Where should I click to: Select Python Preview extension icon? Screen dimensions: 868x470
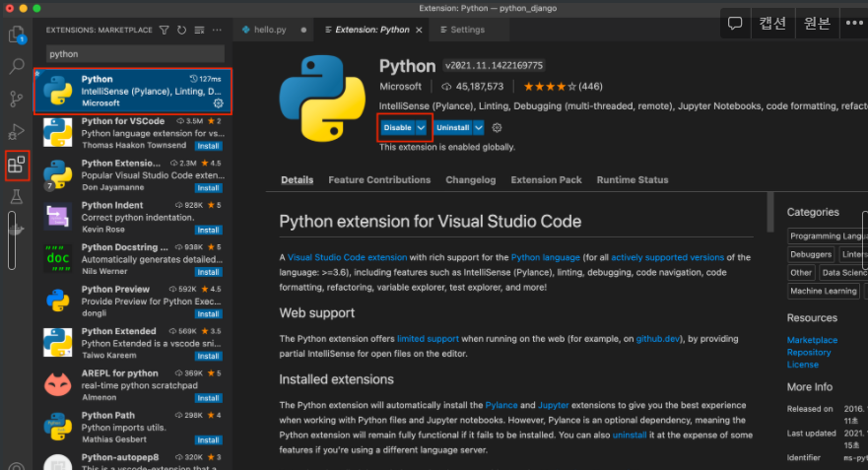pyautogui.click(x=57, y=301)
